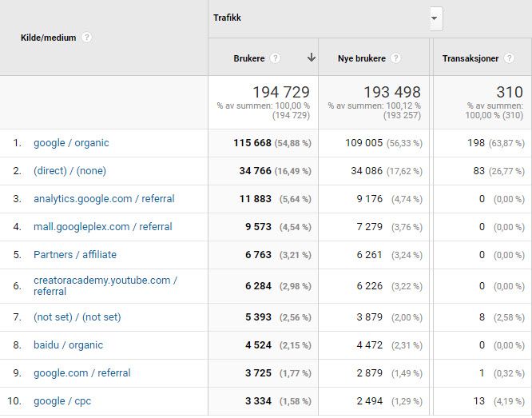Click the Kilde/medium column header
Viewport: 532px width, 418px height.
[48, 38]
